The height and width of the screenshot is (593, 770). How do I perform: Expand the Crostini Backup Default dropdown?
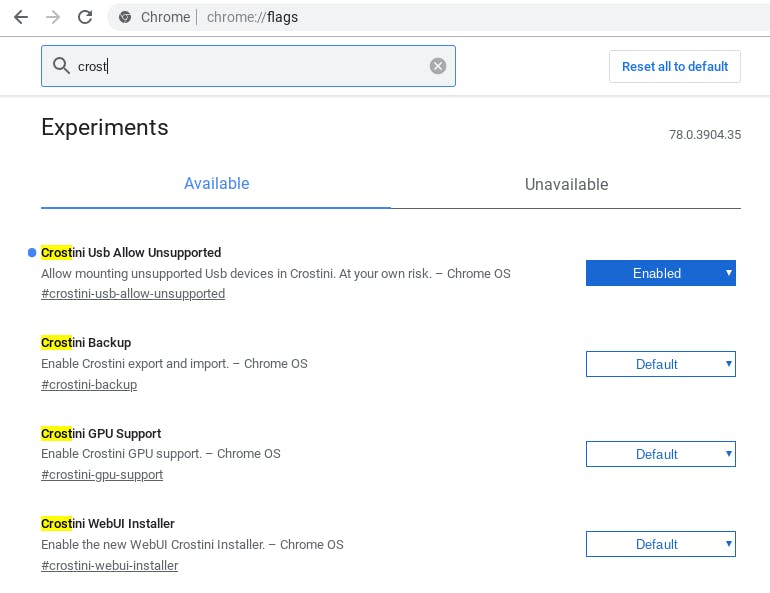[x=660, y=364]
